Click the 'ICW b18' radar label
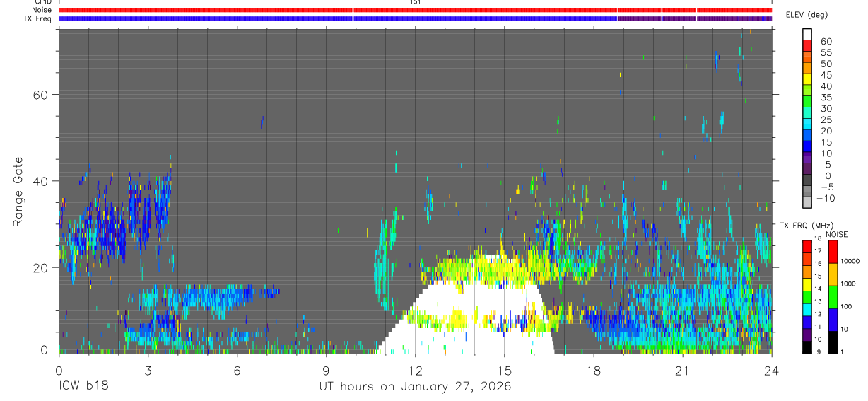 [x=83, y=387]
